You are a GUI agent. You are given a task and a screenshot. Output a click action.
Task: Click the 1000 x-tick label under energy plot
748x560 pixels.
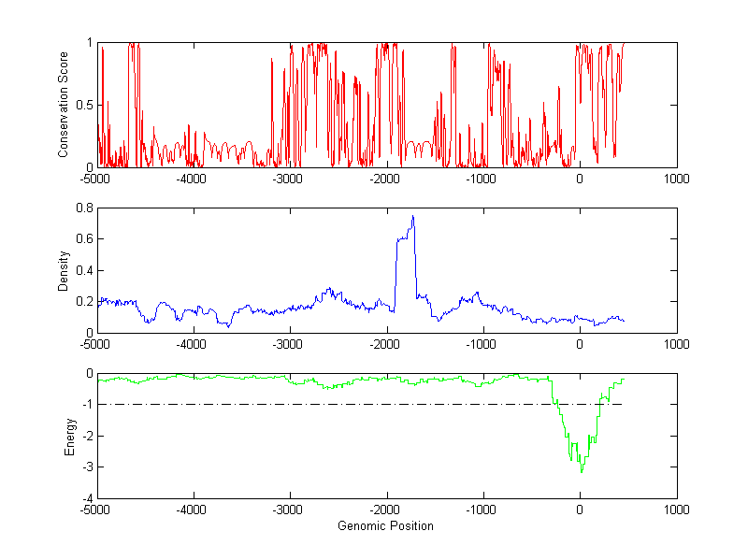(x=676, y=510)
